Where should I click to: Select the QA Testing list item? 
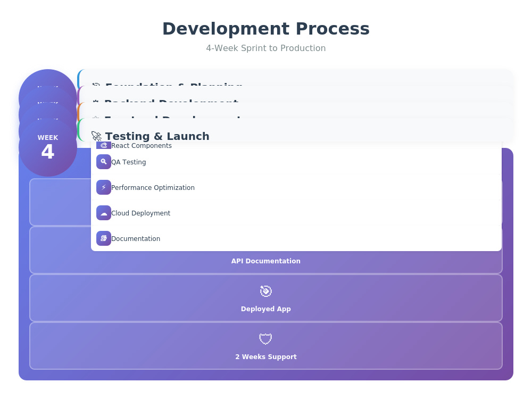coord(296,162)
